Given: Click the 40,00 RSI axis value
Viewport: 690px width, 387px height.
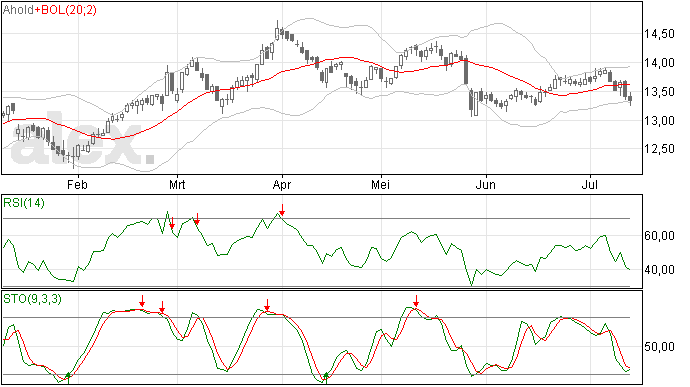Looking at the screenshot, I should [x=659, y=269].
